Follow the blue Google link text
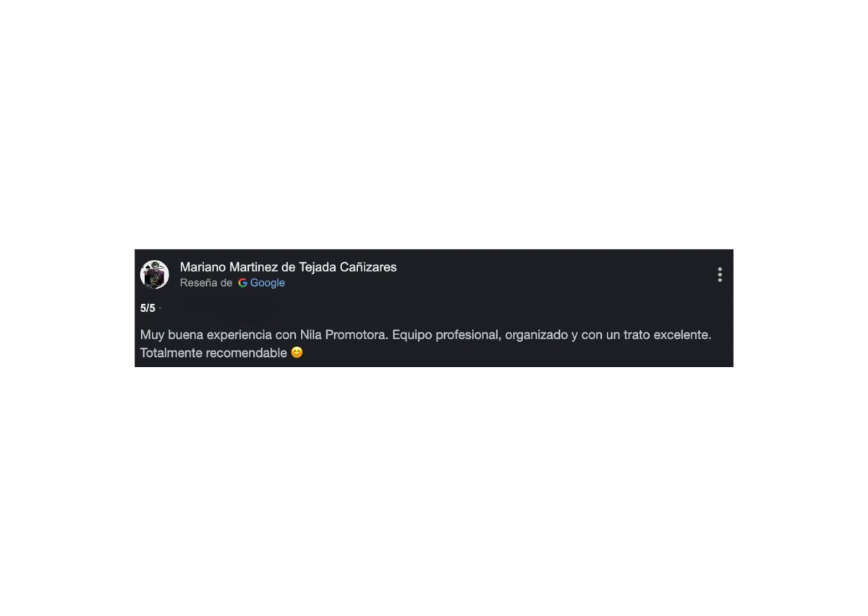 tap(267, 283)
